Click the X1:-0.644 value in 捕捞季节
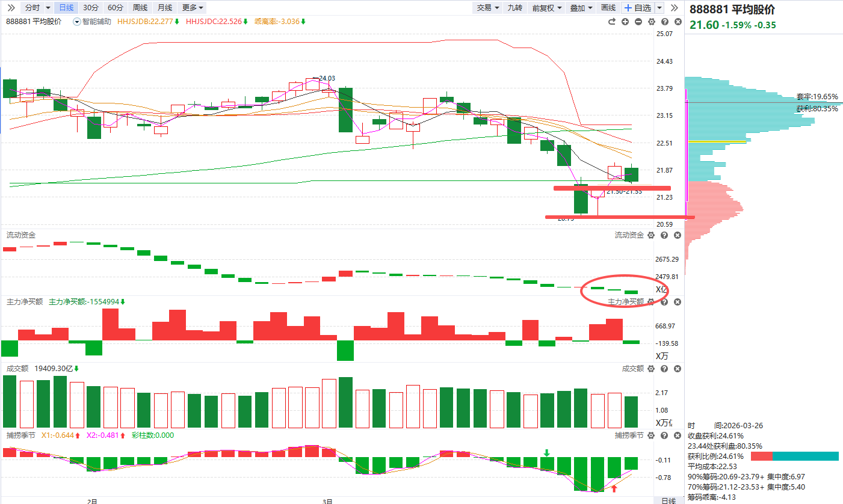Image resolution: width=843 pixels, height=504 pixels. click(61, 435)
